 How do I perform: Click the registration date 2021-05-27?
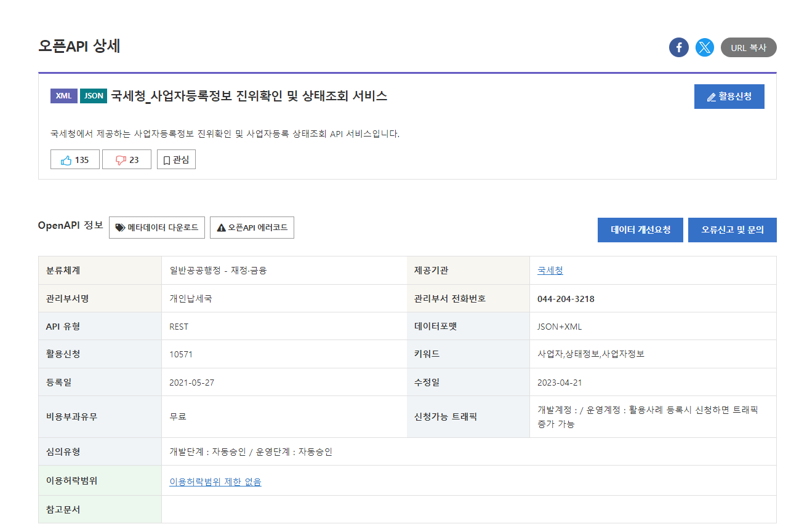point(192,383)
